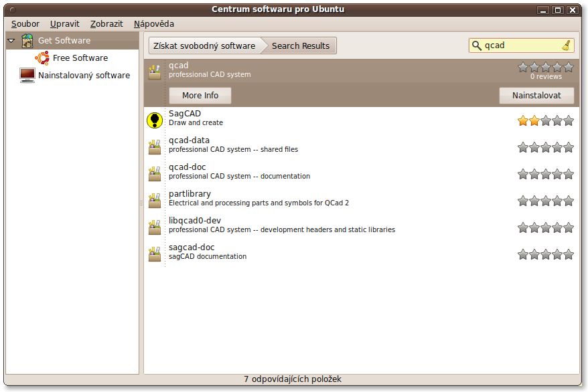Collapse the Get Software tree node

coord(11,40)
